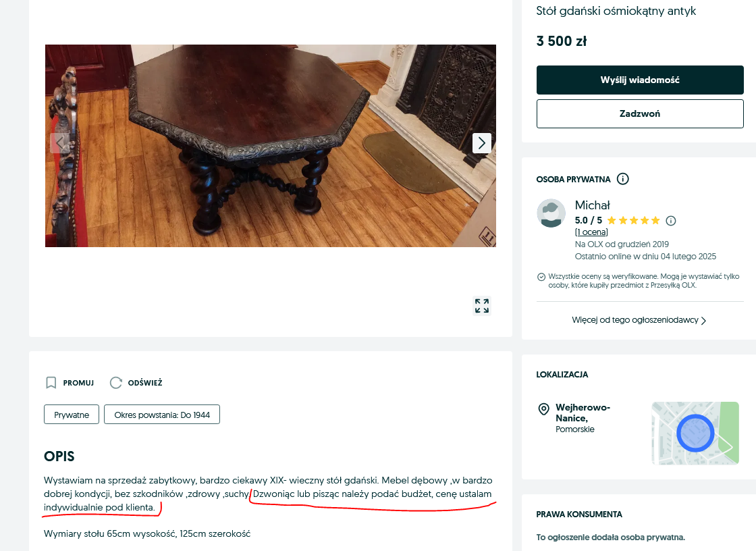
Task: Click the octagonal table photo
Action: pos(270,146)
